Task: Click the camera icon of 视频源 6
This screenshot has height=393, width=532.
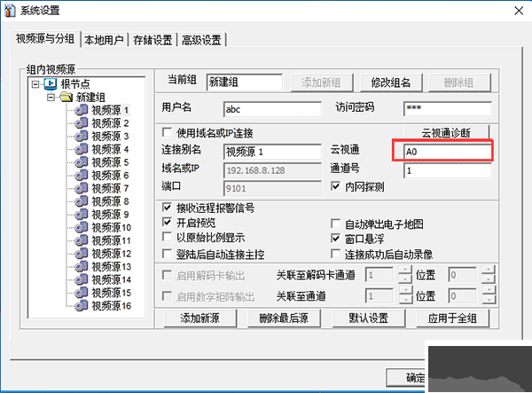Action: [x=82, y=175]
